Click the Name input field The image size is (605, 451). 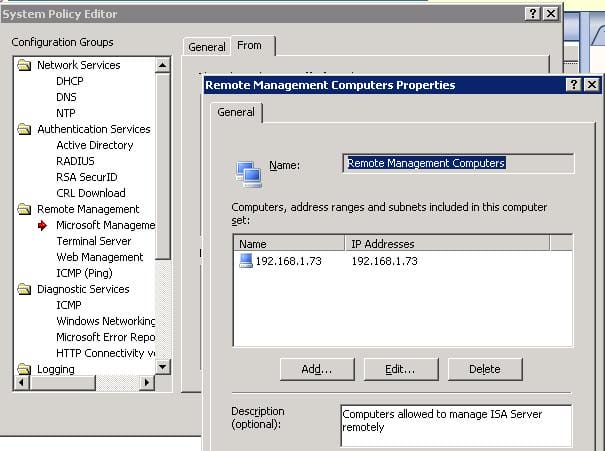(x=457, y=163)
